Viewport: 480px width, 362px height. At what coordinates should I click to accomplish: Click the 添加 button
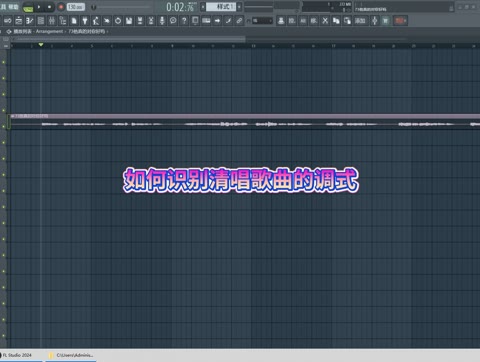coord(360,21)
